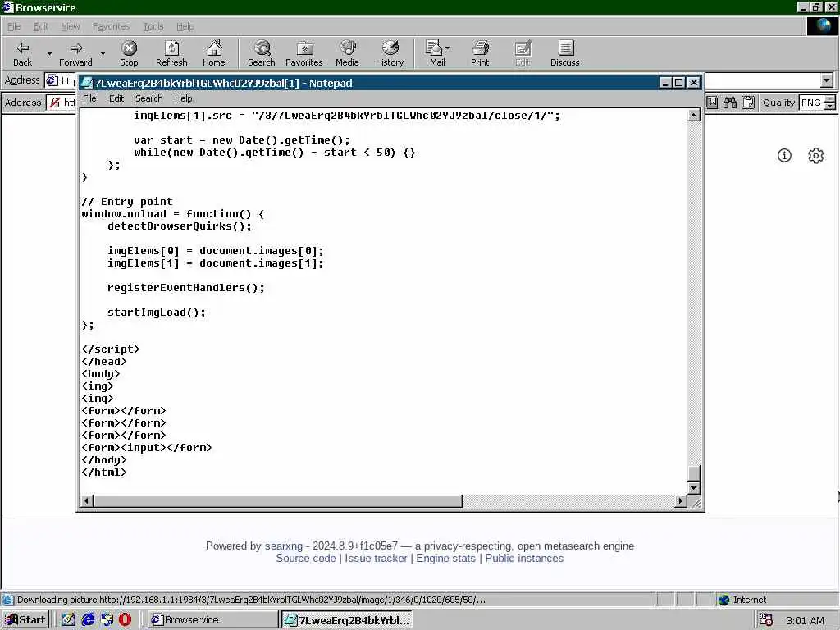840x630 pixels.
Task: Switch to Browservice taskbar button
Action: coord(212,620)
